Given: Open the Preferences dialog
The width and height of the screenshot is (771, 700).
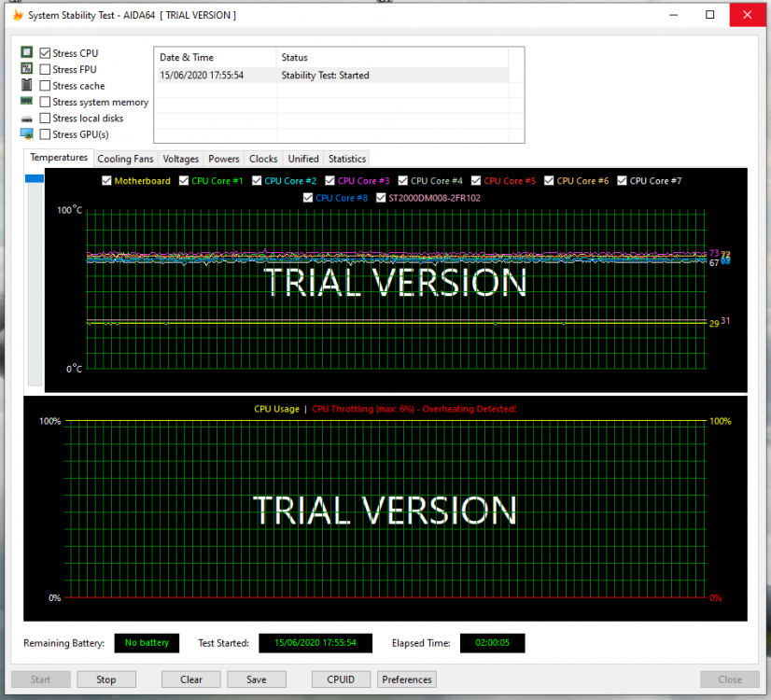Looking at the screenshot, I should coord(406,679).
